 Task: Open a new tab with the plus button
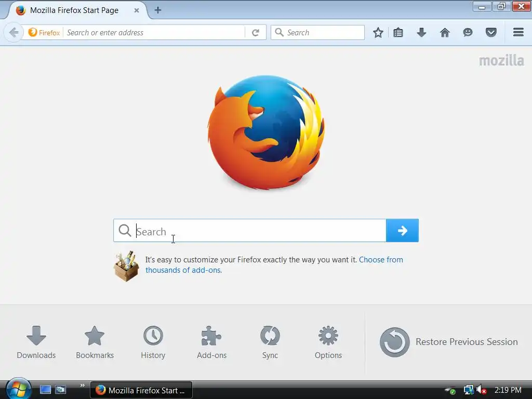(x=158, y=10)
